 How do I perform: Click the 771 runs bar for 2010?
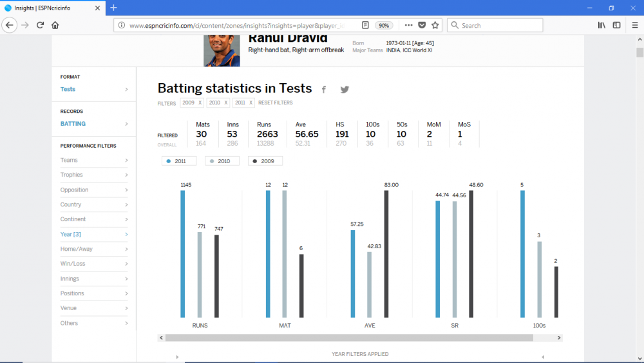coord(200,275)
